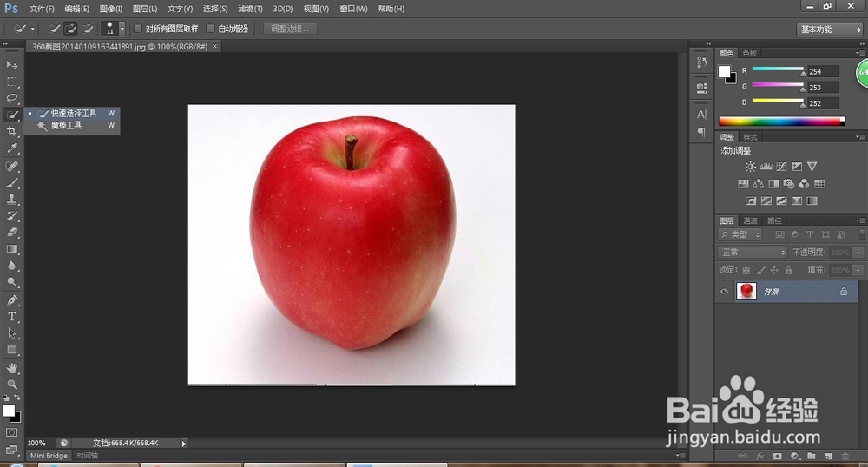Select the History Brush tool
This screenshot has height=467, width=868.
click(x=11, y=216)
